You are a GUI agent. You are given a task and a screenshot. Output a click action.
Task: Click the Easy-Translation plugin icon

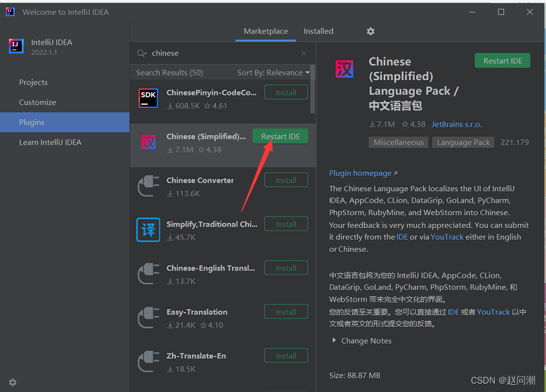coord(149,318)
